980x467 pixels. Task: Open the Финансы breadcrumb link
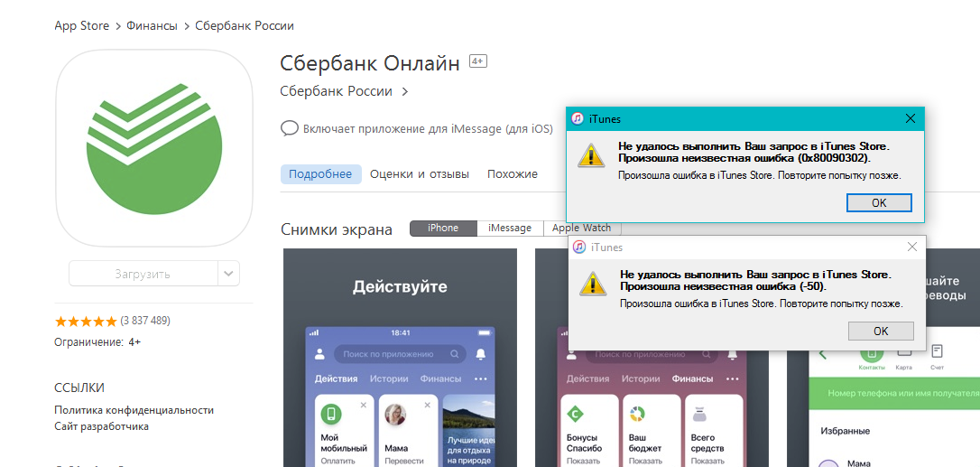point(152,25)
